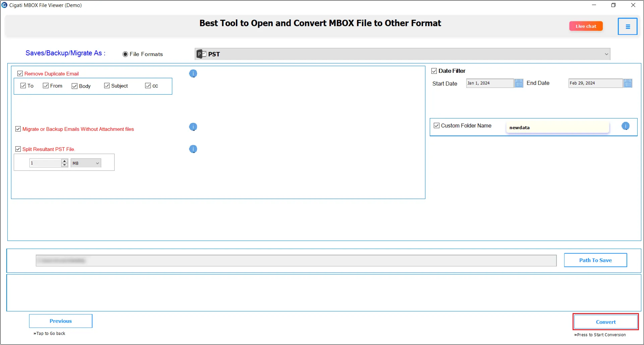The width and height of the screenshot is (644, 345).
Task: Open Start Date calendar picker icon
Action: point(519,83)
